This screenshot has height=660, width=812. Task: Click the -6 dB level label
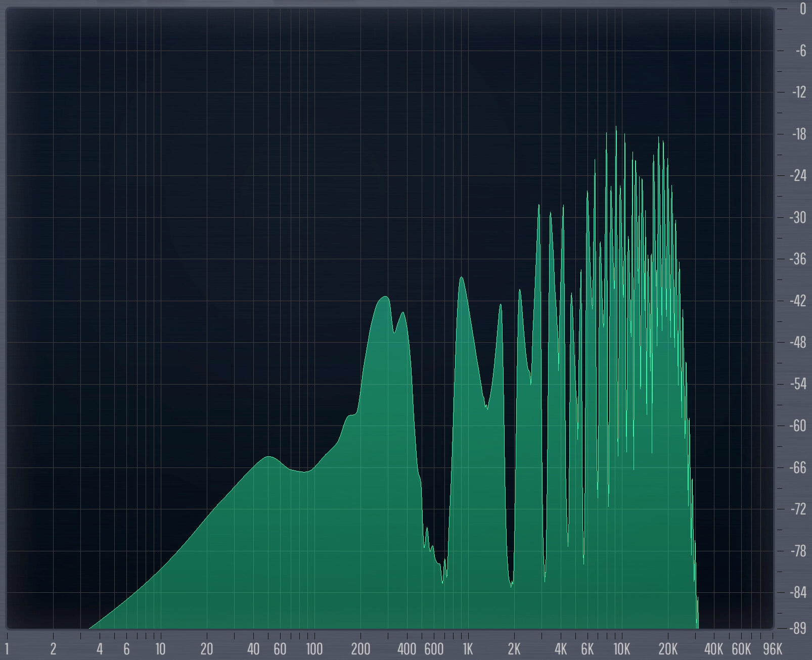tap(800, 51)
